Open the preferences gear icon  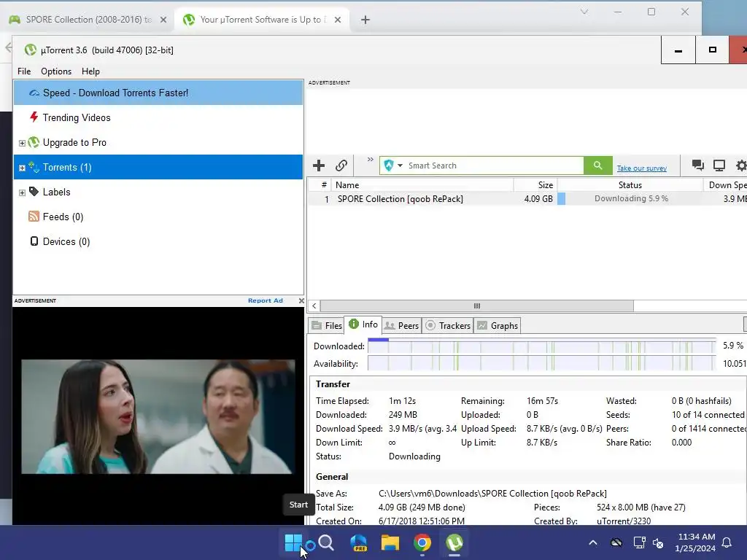[741, 166]
